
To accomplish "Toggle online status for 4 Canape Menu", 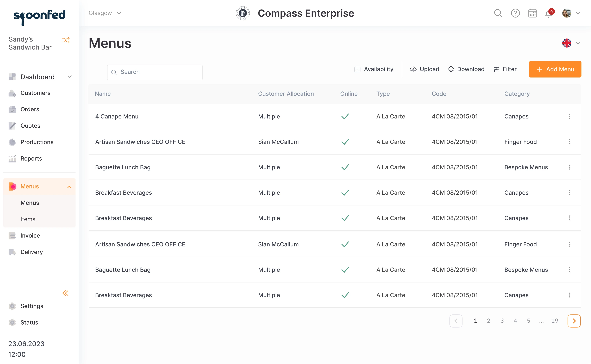I will click(345, 116).
